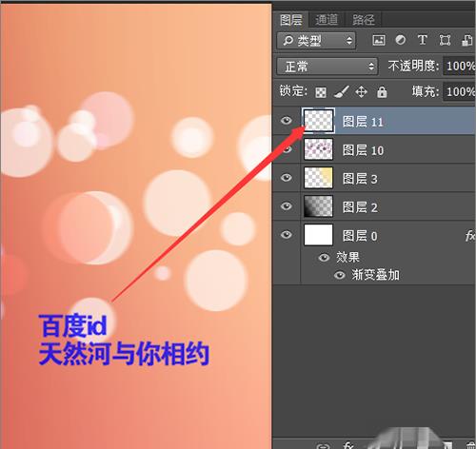The image size is (476, 449).
Task: Switch to the 图层 tab
Action: click(291, 20)
